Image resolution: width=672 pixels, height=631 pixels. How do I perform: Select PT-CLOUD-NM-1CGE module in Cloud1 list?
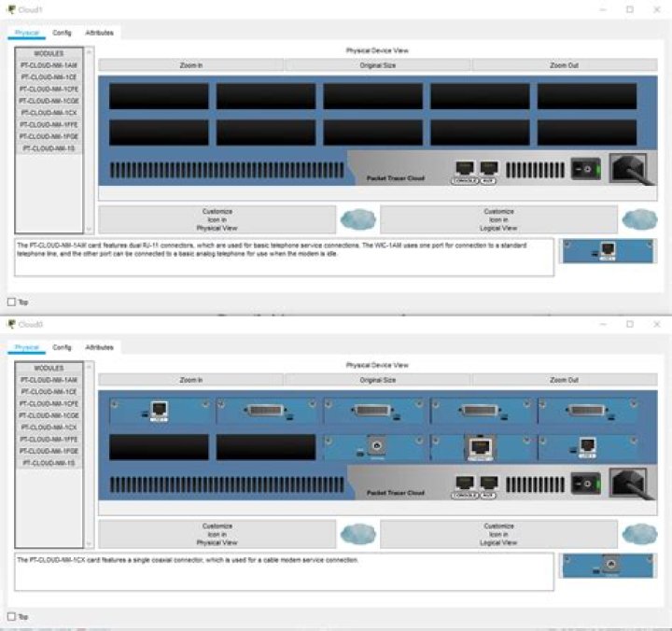49,101
